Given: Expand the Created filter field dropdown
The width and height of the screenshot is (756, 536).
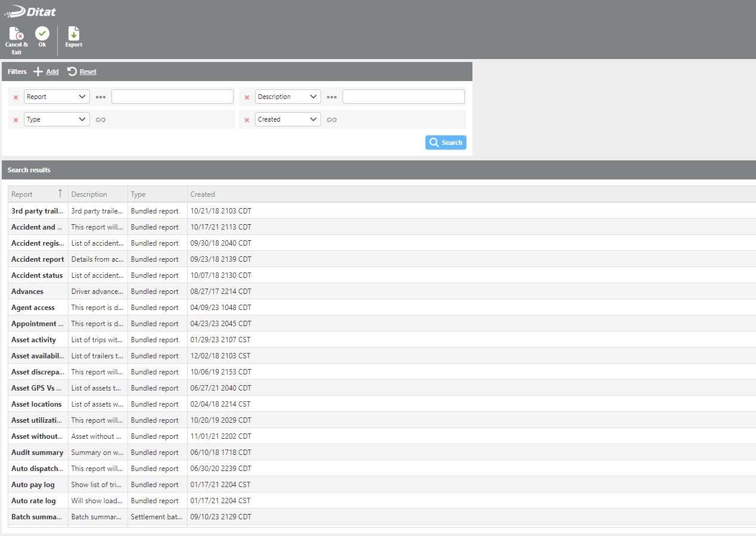Looking at the screenshot, I should tap(288, 119).
